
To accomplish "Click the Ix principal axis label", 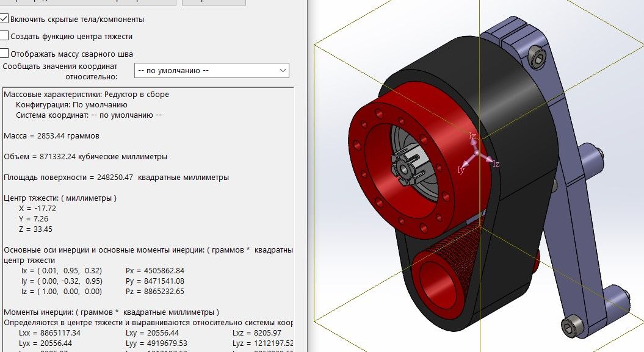I will pyautogui.click(x=472, y=136).
